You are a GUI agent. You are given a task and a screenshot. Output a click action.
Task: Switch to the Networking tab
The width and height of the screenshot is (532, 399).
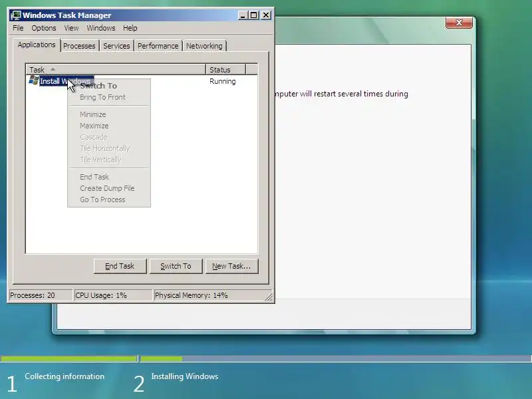204,46
